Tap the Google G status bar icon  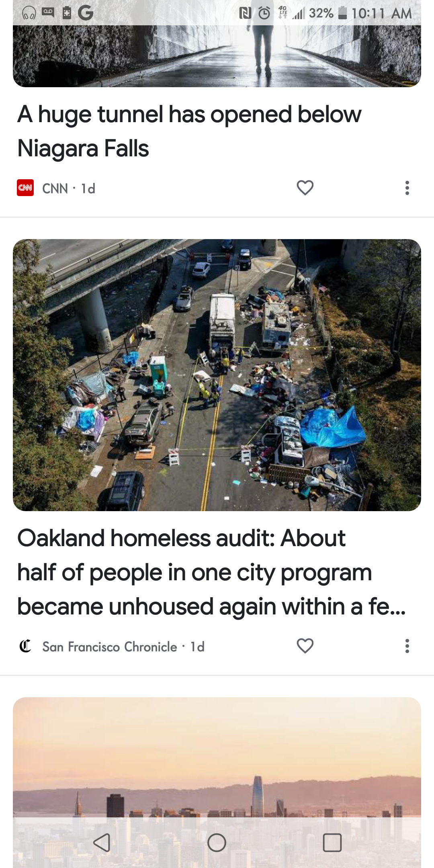point(86,13)
